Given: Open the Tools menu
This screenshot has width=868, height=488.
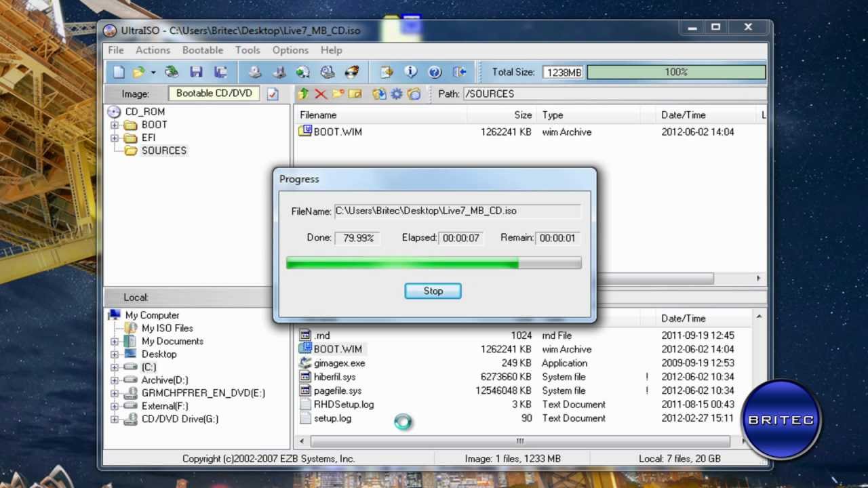Looking at the screenshot, I should 248,50.
